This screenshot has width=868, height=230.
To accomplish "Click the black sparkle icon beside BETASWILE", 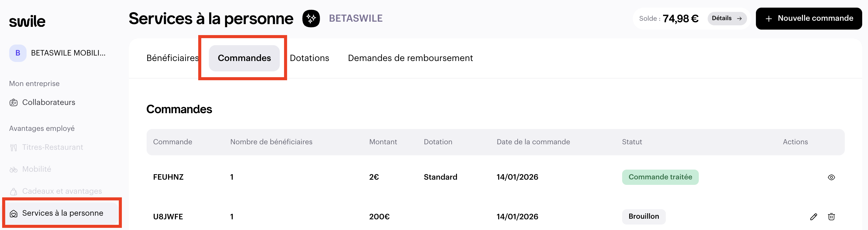I will [x=311, y=19].
